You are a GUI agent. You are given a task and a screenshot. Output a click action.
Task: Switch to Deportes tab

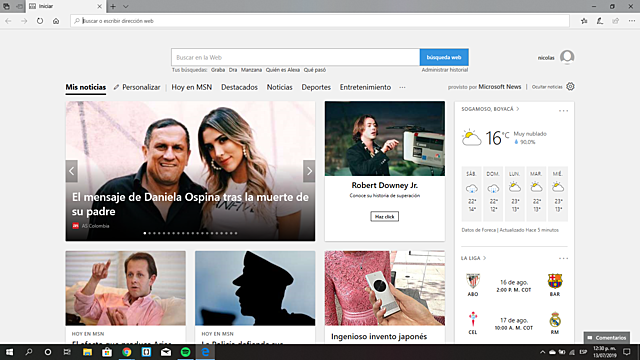316,87
